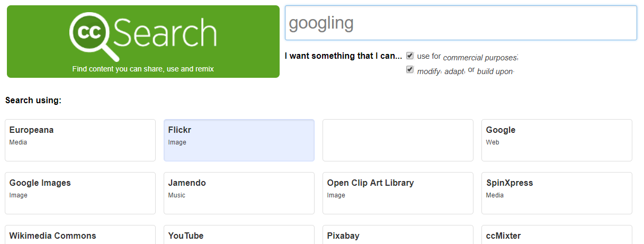Click the search query input field

point(461,23)
